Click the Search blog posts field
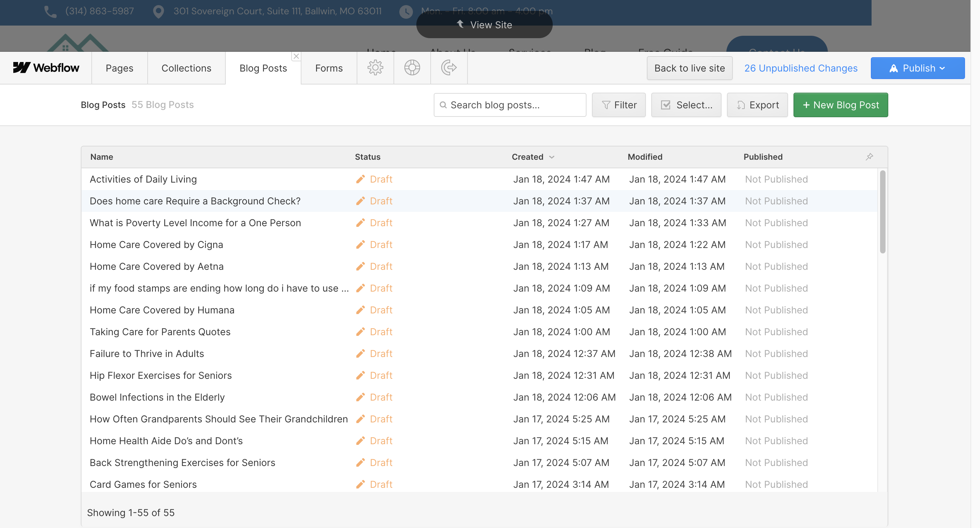 click(514, 105)
